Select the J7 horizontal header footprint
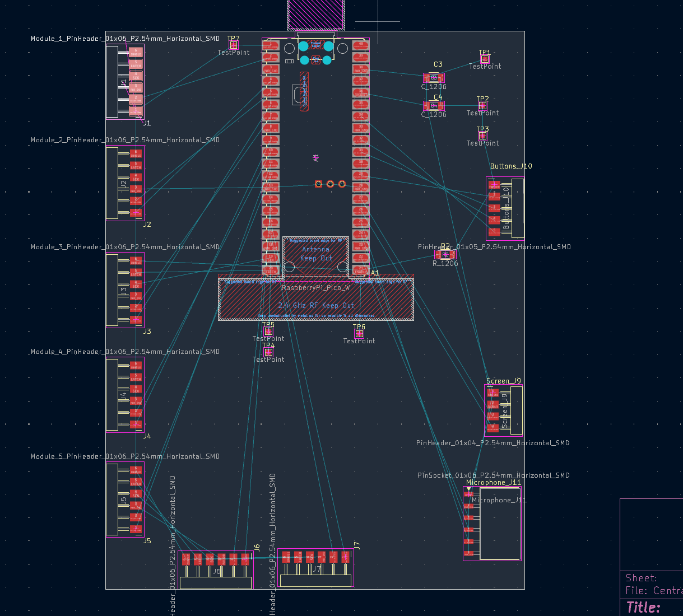 coord(316,568)
